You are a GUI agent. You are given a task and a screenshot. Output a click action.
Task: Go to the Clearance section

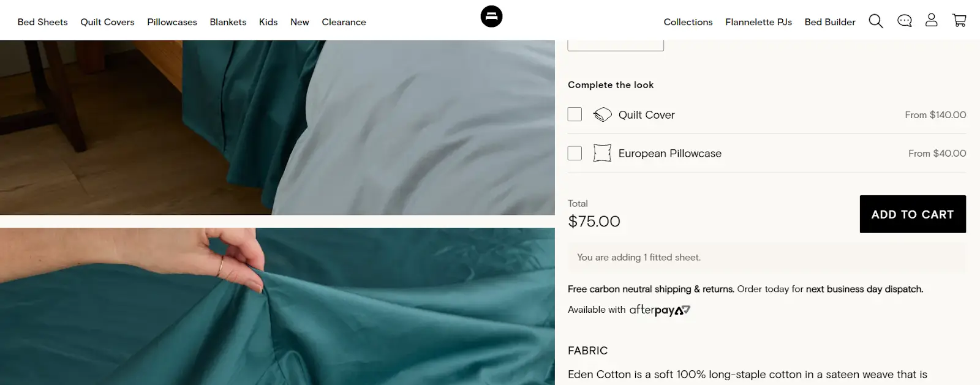click(x=344, y=22)
